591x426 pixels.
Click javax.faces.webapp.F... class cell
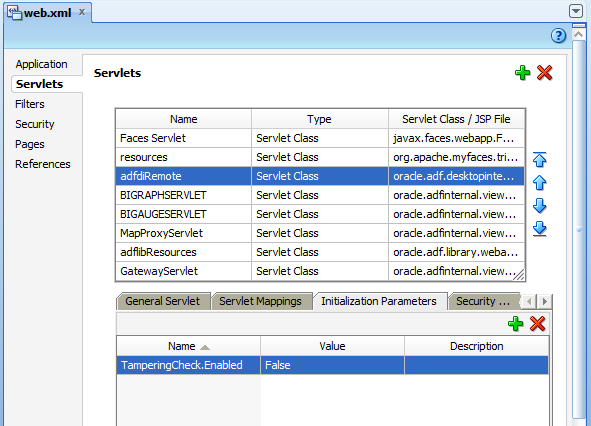pos(456,138)
